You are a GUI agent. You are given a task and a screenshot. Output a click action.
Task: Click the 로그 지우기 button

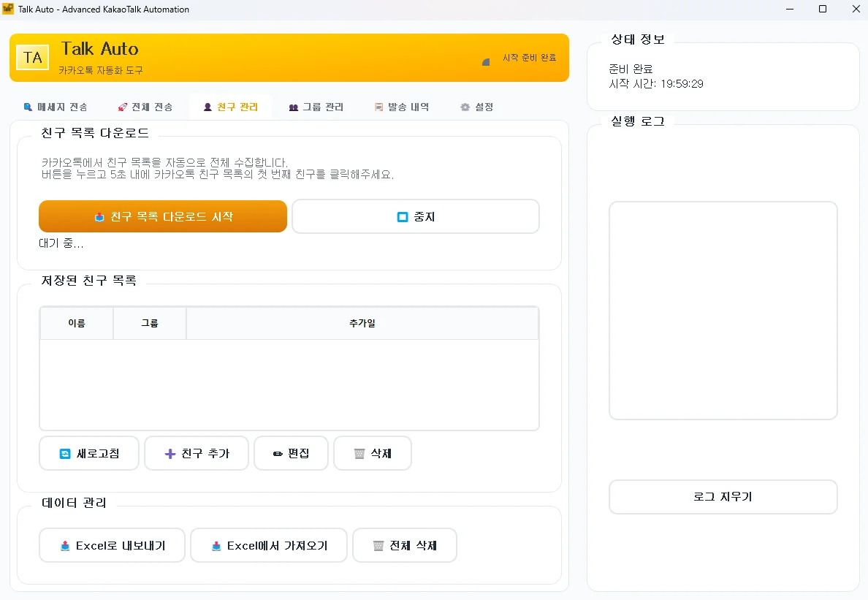(723, 497)
